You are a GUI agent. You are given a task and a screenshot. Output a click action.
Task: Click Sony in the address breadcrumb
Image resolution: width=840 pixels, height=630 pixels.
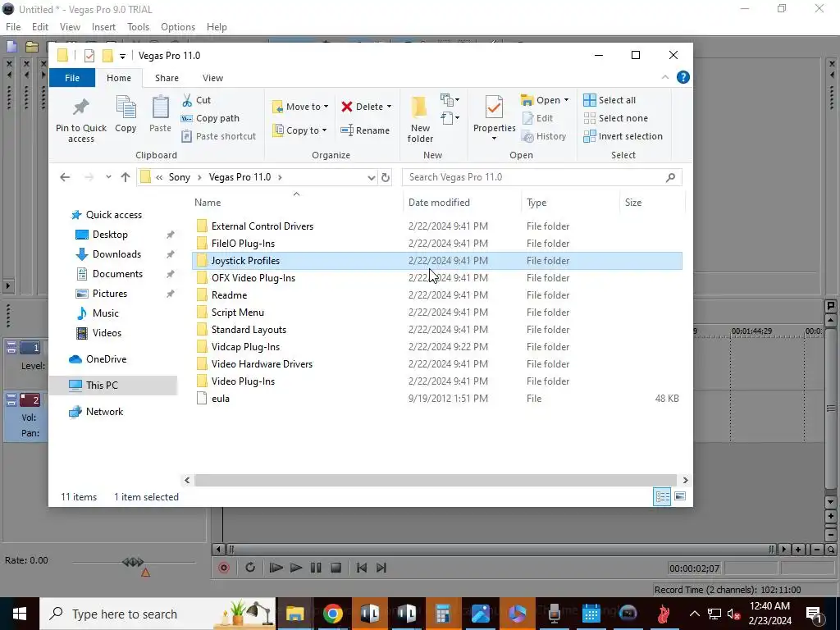pos(180,177)
